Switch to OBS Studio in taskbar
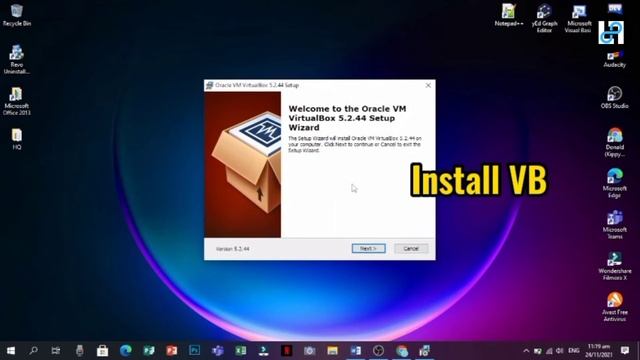The height and width of the screenshot is (360, 640). coord(378,351)
